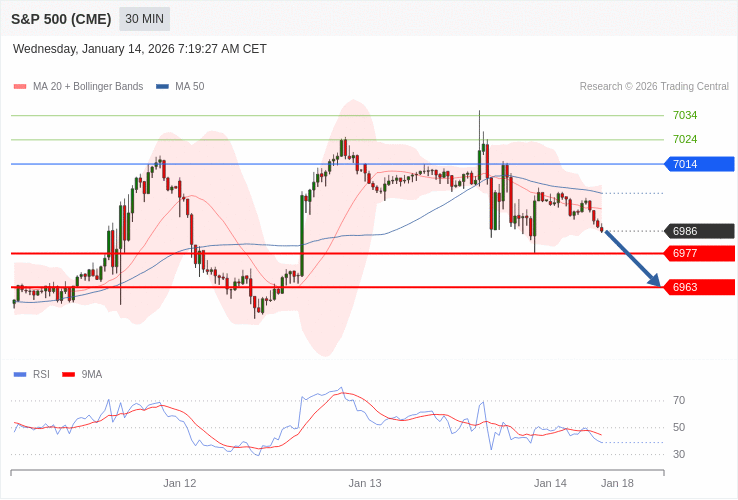
Task: Click the RSI 50 level label
Action: tap(679, 427)
